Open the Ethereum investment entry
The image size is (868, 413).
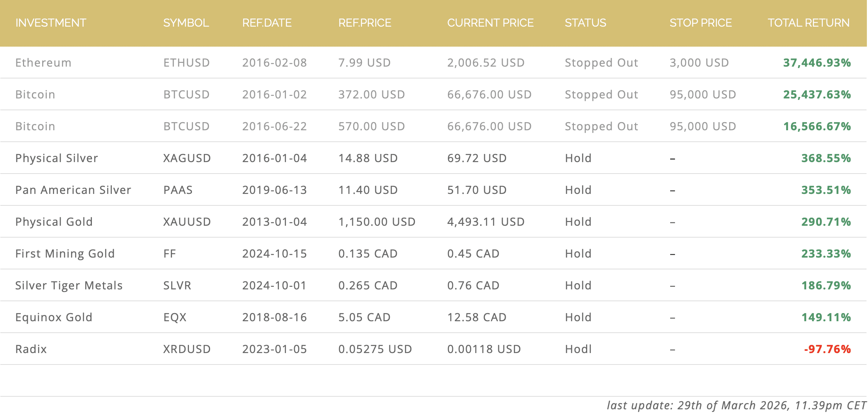[x=43, y=63]
